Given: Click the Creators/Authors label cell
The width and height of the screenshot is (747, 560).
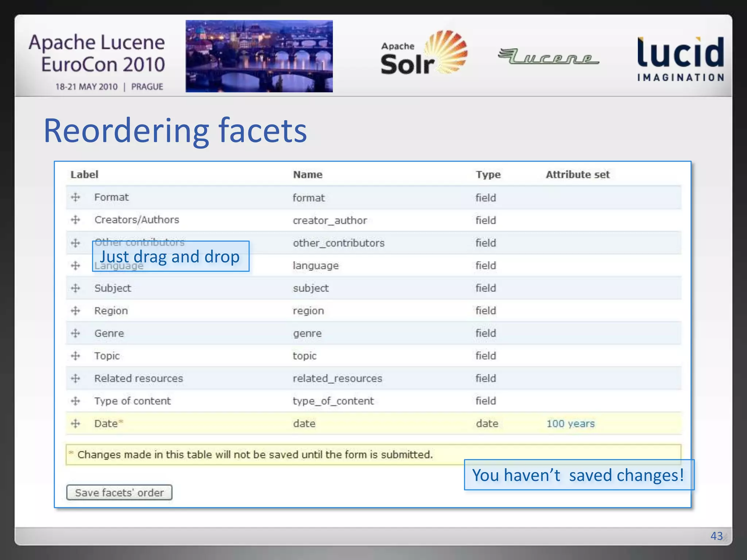Looking at the screenshot, I should [137, 220].
